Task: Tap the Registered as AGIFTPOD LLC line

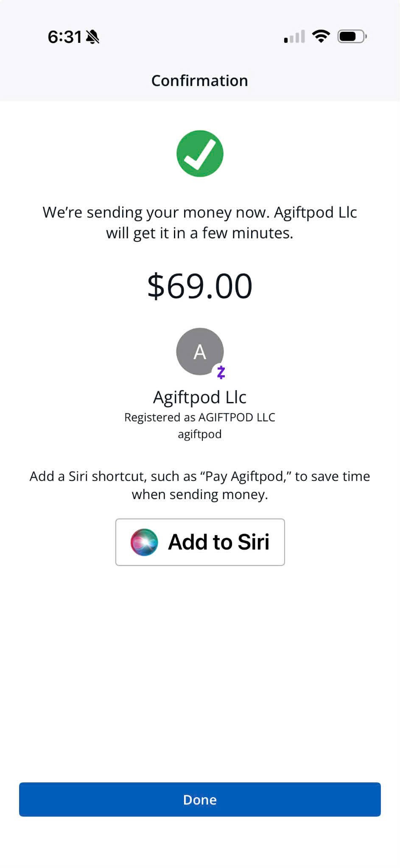Action: (200, 417)
